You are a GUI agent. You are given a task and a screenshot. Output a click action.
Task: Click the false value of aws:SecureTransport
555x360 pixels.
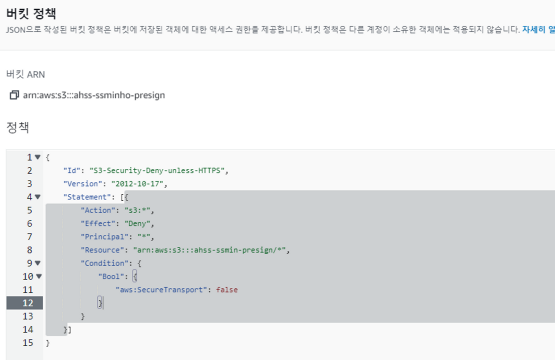[x=227, y=290]
